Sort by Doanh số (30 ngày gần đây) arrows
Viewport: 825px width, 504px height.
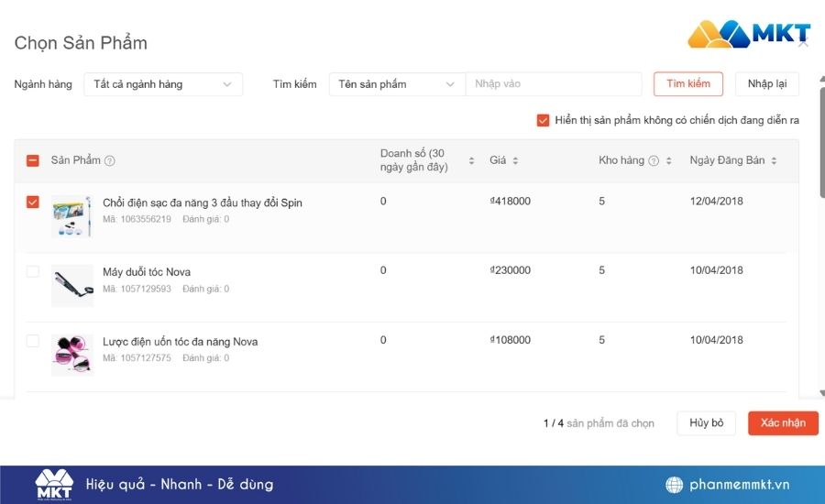(471, 160)
